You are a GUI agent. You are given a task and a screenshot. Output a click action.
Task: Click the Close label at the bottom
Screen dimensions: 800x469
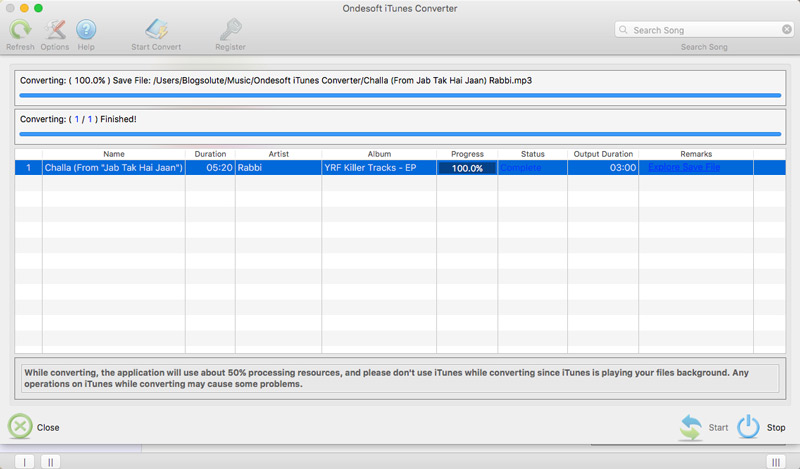[x=48, y=428]
